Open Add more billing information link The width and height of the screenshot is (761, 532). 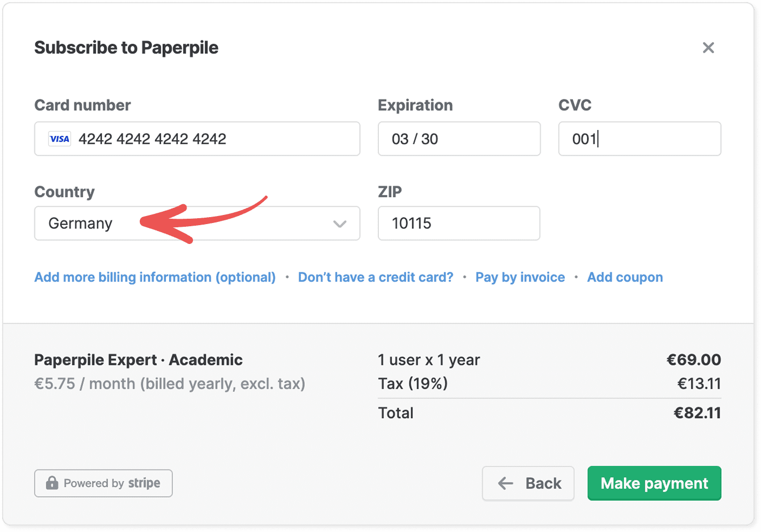click(x=155, y=277)
